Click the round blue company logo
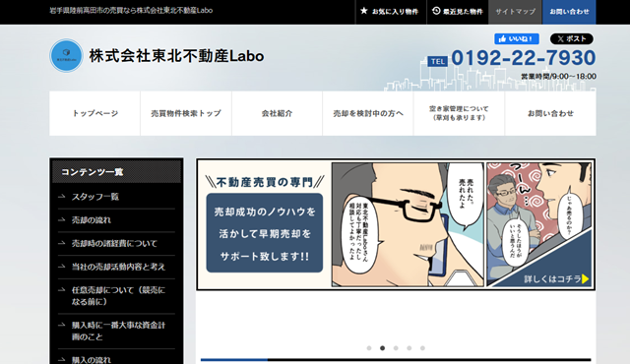The image size is (630, 364). 66,56
